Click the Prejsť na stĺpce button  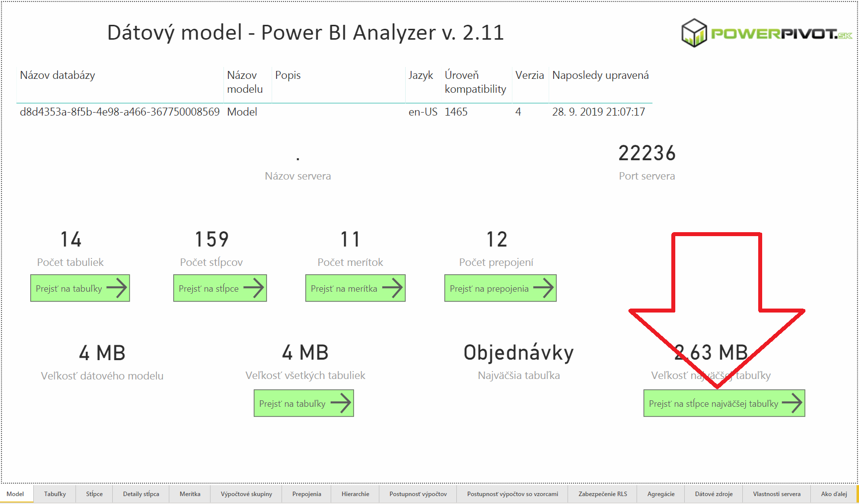(x=220, y=288)
